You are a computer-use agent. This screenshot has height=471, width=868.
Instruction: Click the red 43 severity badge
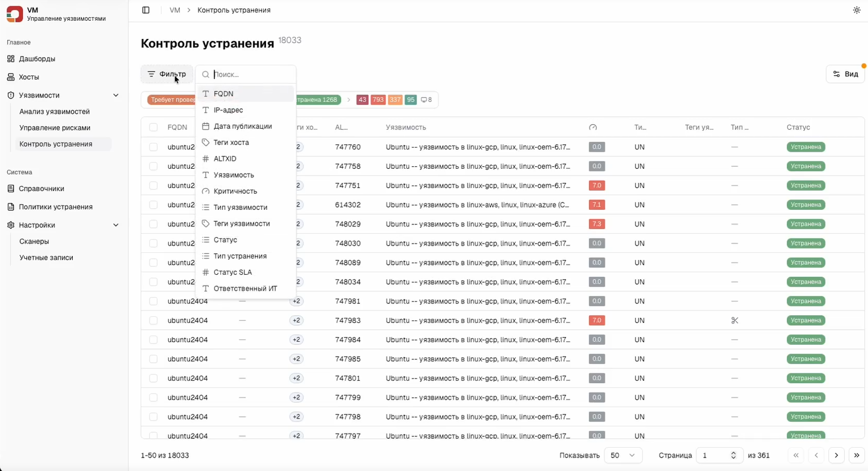click(362, 100)
